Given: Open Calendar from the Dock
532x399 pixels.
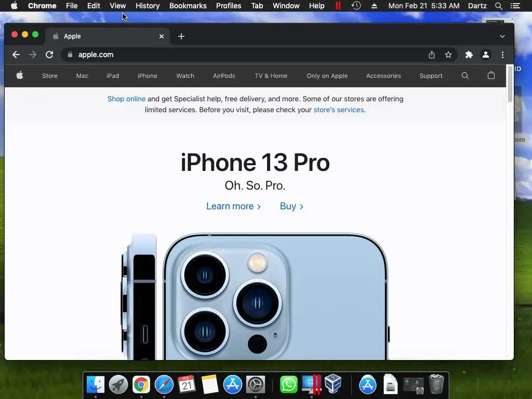Looking at the screenshot, I should click(187, 384).
